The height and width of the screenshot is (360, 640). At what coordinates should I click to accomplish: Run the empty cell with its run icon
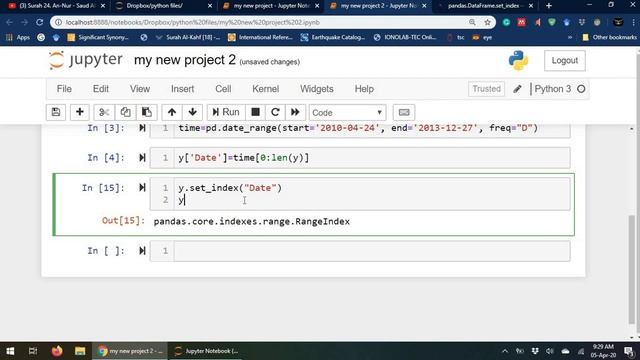[x=142, y=251]
